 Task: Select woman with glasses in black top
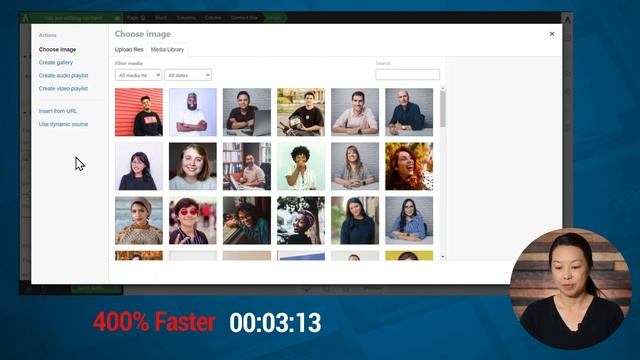139,166
